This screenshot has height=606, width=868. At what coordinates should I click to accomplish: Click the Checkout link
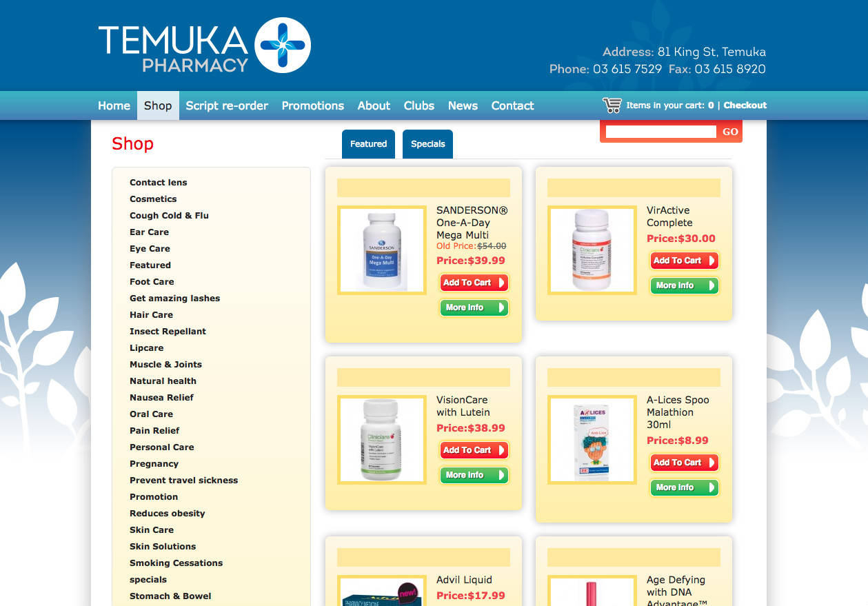pos(745,105)
